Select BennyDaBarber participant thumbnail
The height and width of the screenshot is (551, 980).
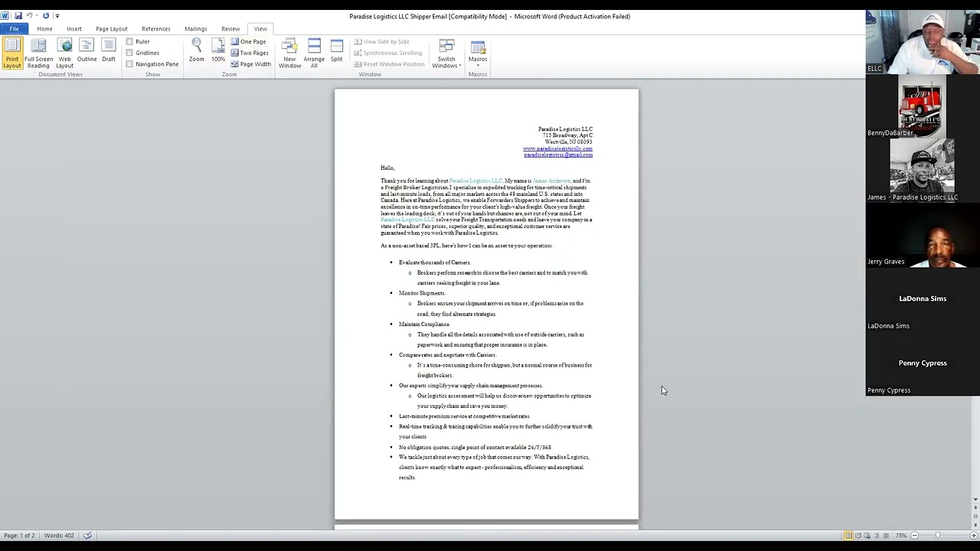point(923,106)
